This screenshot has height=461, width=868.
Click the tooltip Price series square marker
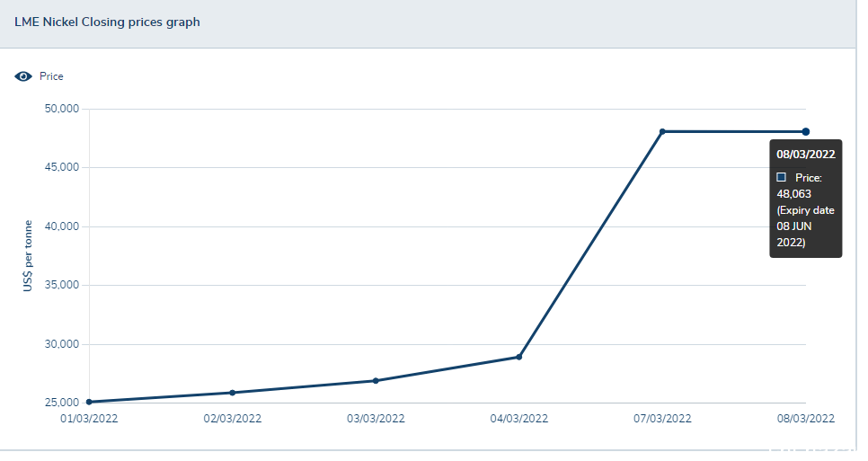(781, 177)
